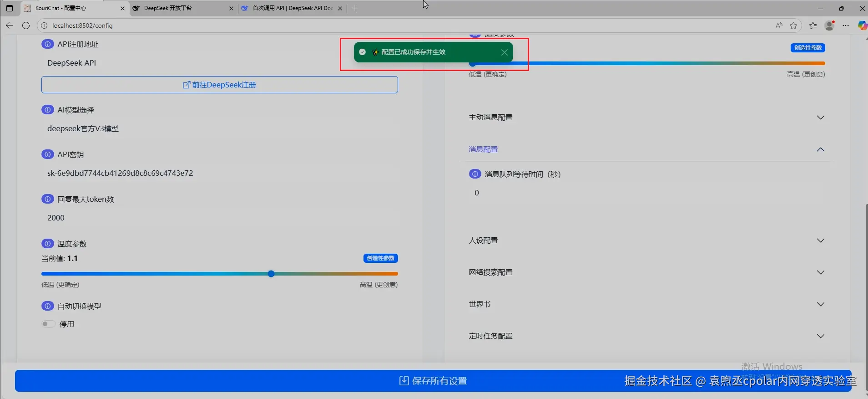Click the 当前值: 1.1 text
868x399 pixels.
pos(60,258)
